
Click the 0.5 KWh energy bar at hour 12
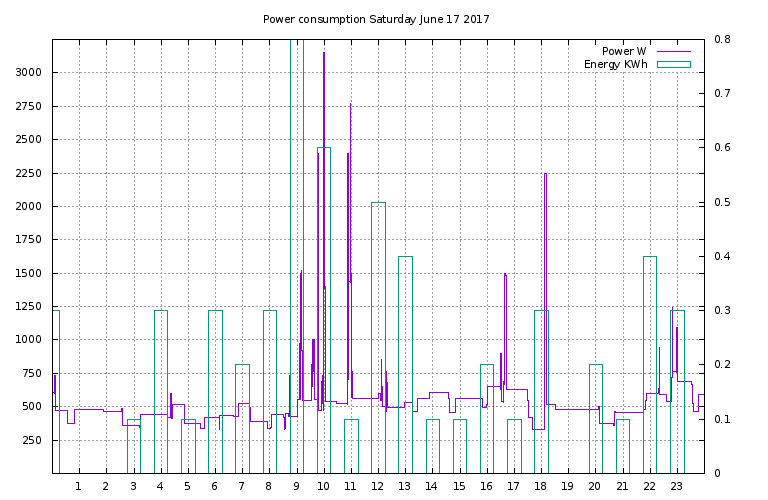(x=378, y=337)
